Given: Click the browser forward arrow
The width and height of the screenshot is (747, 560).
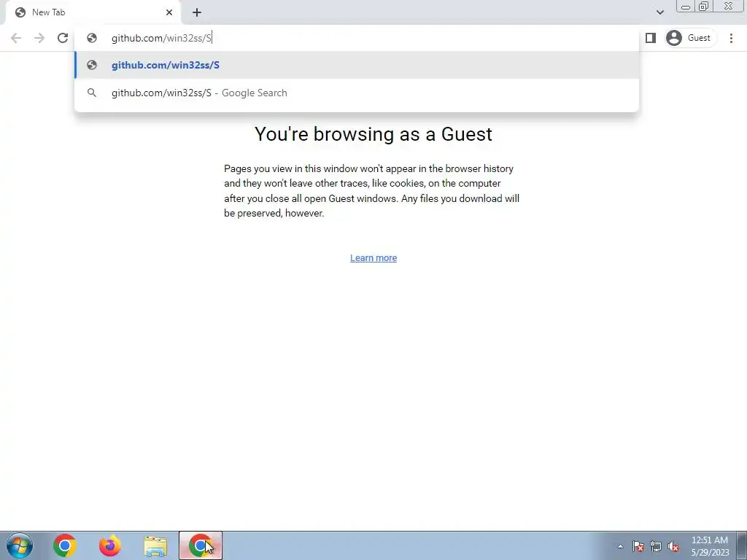Looking at the screenshot, I should click(x=39, y=38).
